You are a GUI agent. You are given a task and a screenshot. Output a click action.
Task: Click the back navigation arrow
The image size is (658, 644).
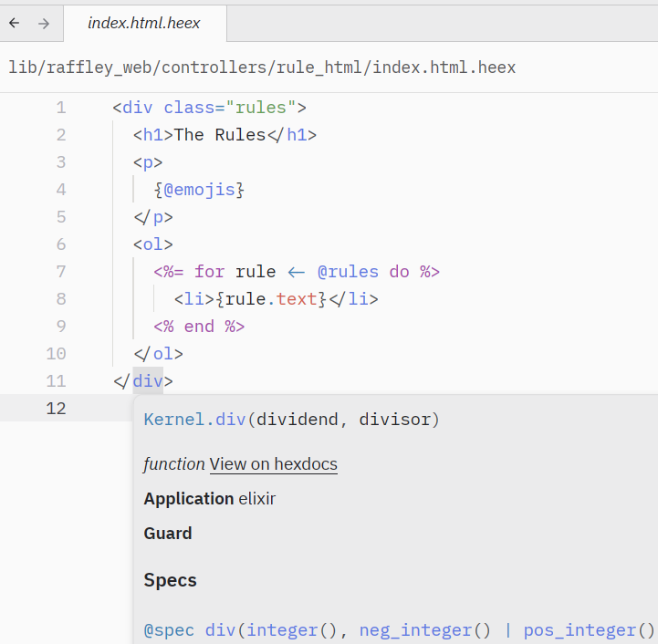pyautogui.click(x=14, y=23)
